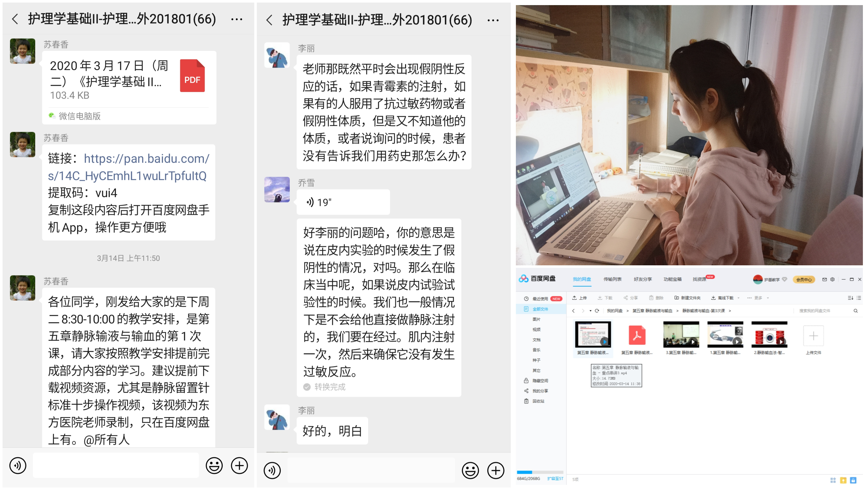Click the Netdisk settings gear icon
868x490 pixels.
[832, 279]
